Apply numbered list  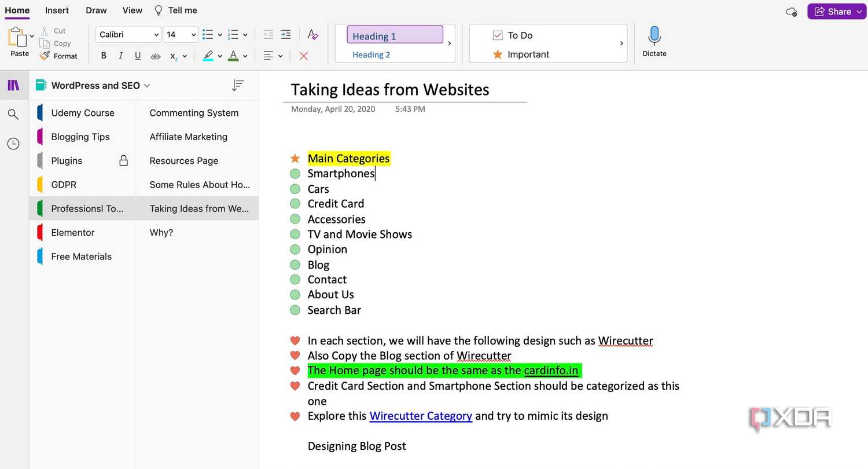click(233, 35)
